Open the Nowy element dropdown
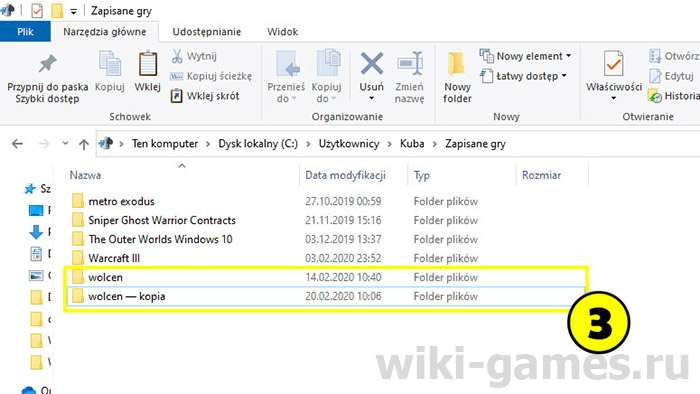The width and height of the screenshot is (700, 394). [x=525, y=56]
